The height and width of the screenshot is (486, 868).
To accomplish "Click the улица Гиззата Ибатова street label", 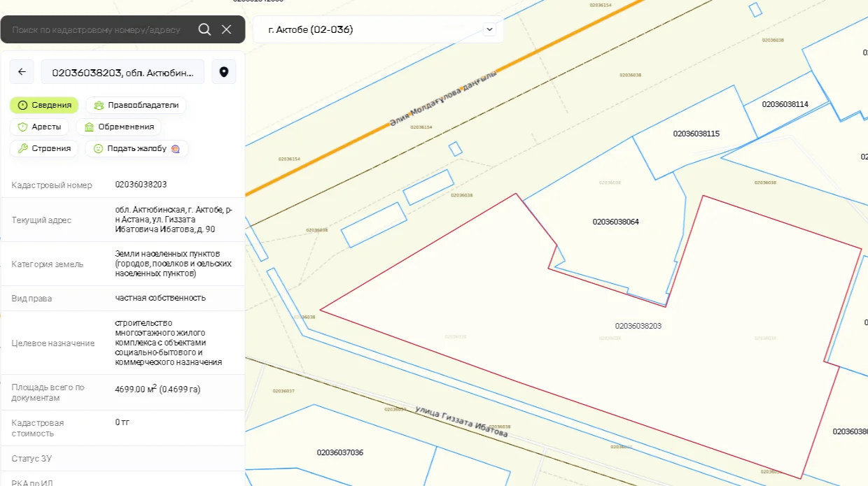I will [x=461, y=421].
